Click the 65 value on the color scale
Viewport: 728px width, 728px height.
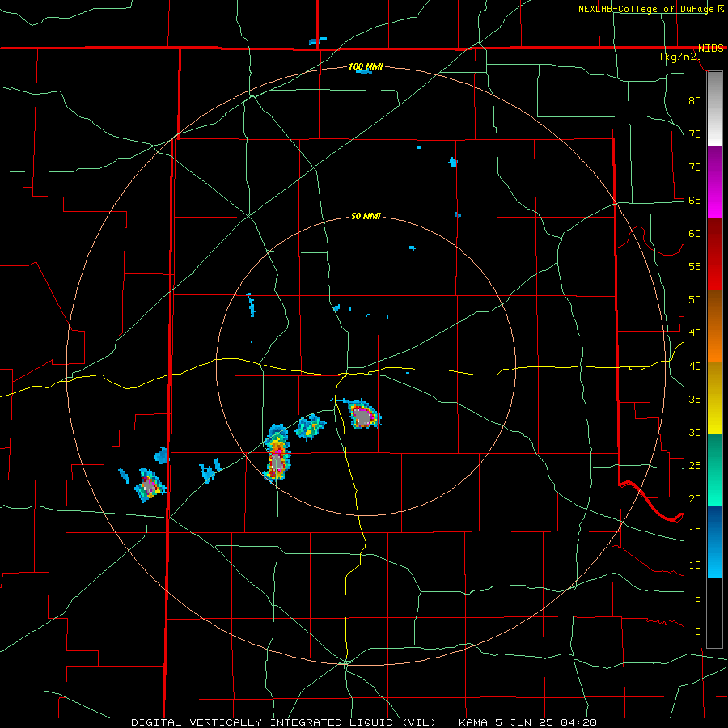point(695,200)
